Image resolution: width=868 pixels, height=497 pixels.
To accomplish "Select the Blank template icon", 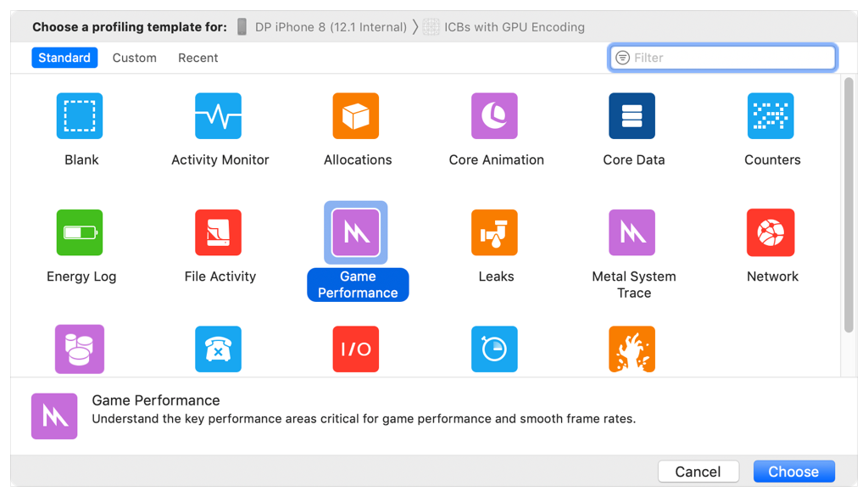I will 80,116.
